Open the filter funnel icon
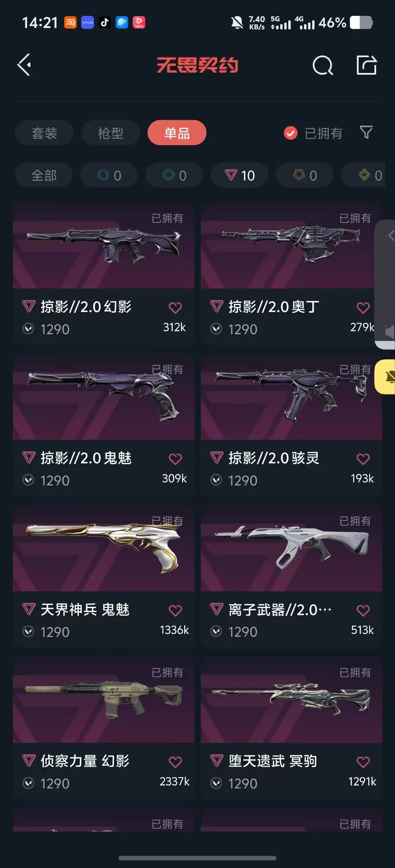The width and height of the screenshot is (395, 868). point(366,132)
